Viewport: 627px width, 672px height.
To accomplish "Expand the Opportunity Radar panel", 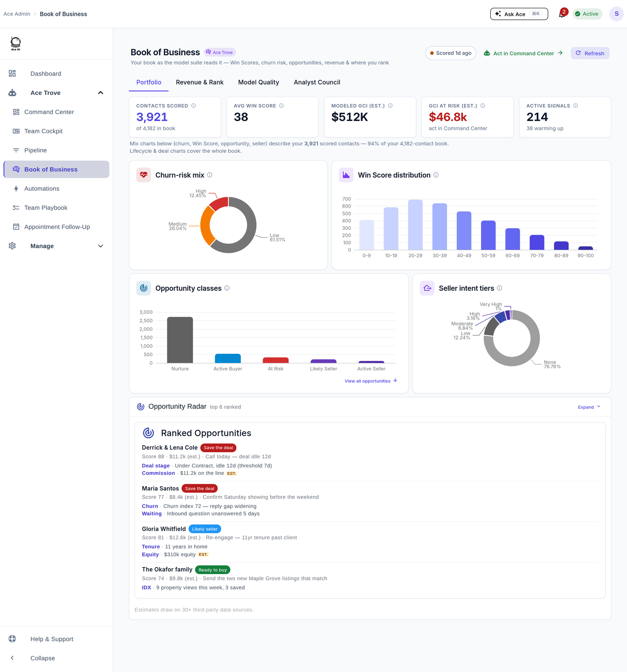I will (589, 407).
